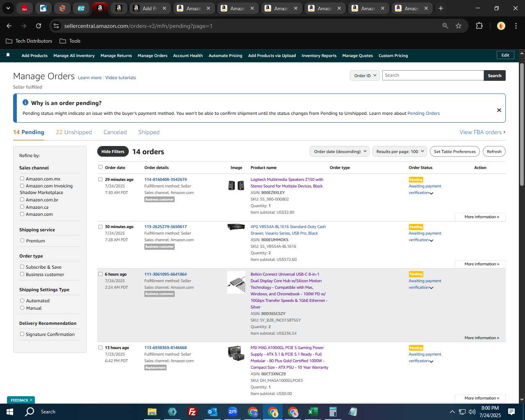Dismiss the 'Why is an order pending' banner

click(x=499, y=110)
